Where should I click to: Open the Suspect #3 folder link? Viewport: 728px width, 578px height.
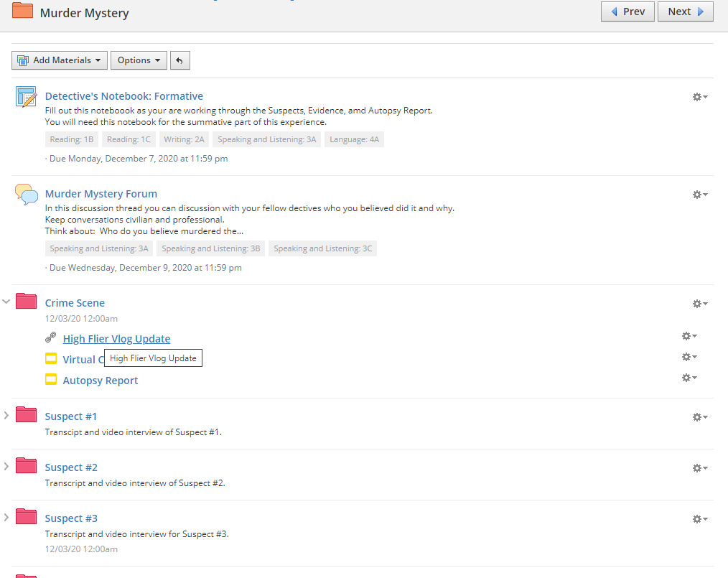(x=71, y=518)
